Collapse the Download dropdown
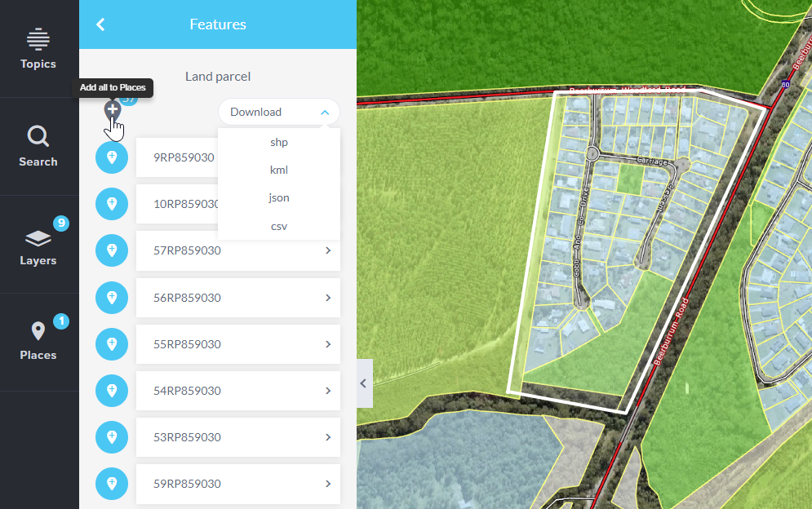Screen dimensions: 812x509 (278, 113)
